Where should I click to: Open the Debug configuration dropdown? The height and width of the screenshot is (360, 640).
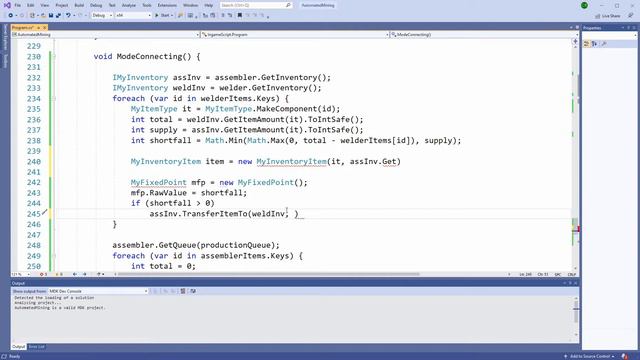(x=102, y=16)
